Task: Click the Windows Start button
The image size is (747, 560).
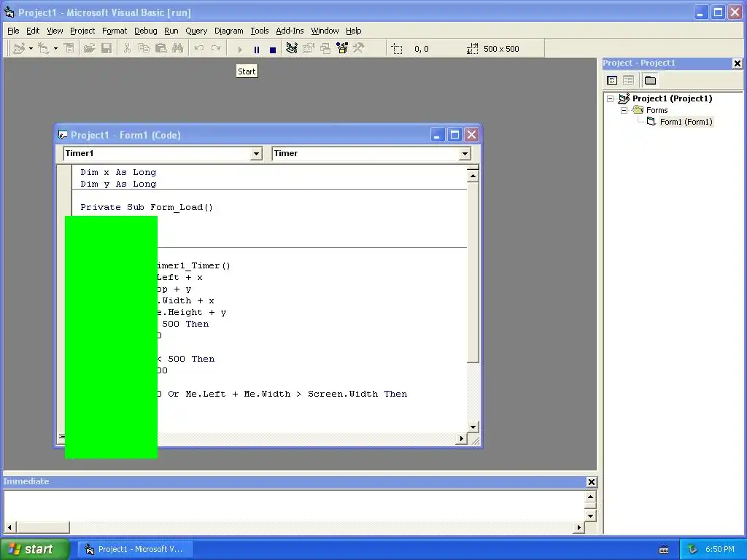Action: (35, 549)
